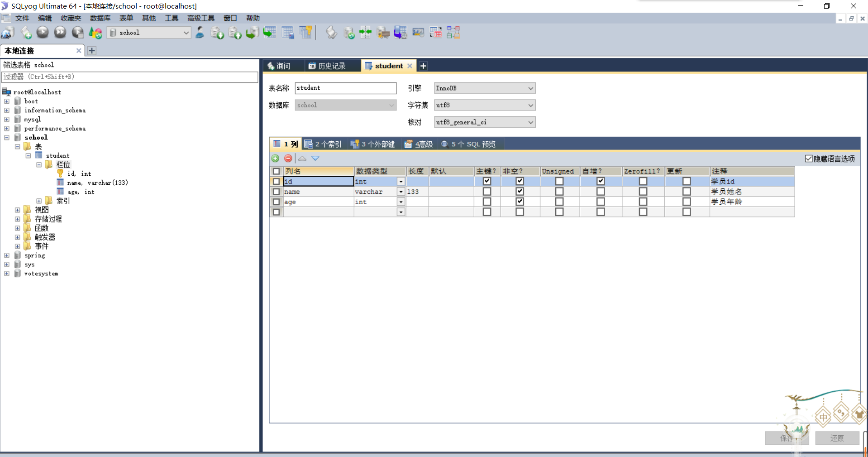The height and width of the screenshot is (457, 868).
Task: Switch to the 5 个 SQL 预览 tab
Action: (468, 144)
